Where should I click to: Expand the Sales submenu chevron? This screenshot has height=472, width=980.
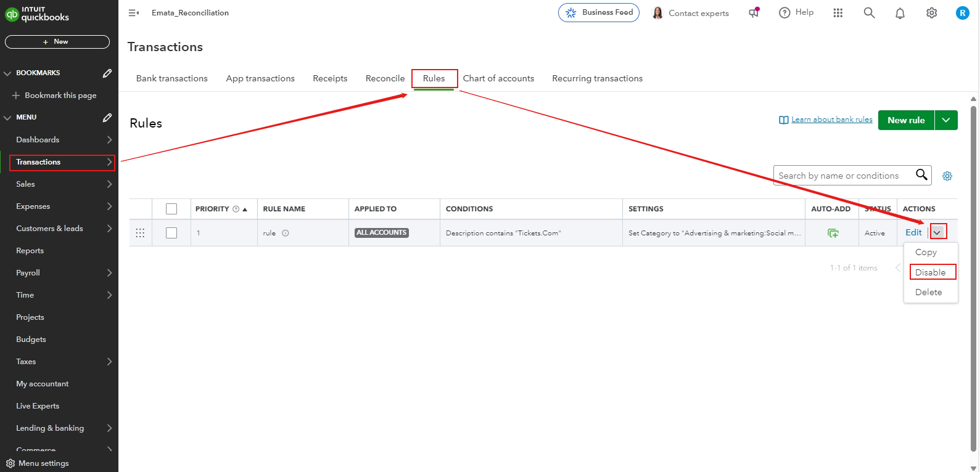[109, 184]
